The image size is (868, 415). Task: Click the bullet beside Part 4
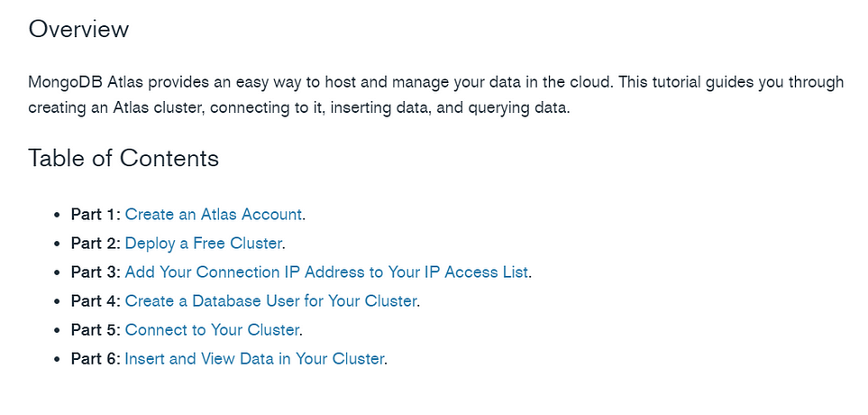(x=57, y=301)
